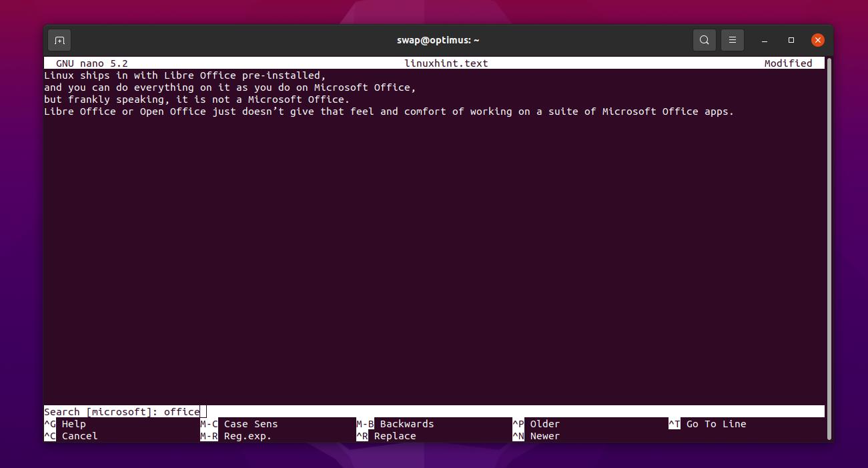The image size is (868, 468).
Task: Click the ^P Older shortcut
Action: pos(536,424)
